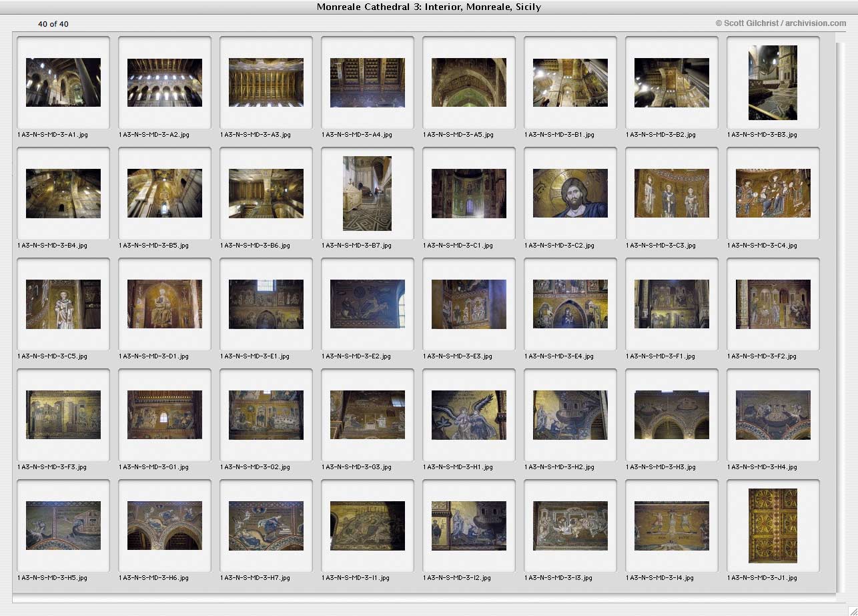Screen dimensions: 858x616
Task: Open thumbnail 1A3-N-S-MD-3-A4.jpg
Action: [x=368, y=82]
